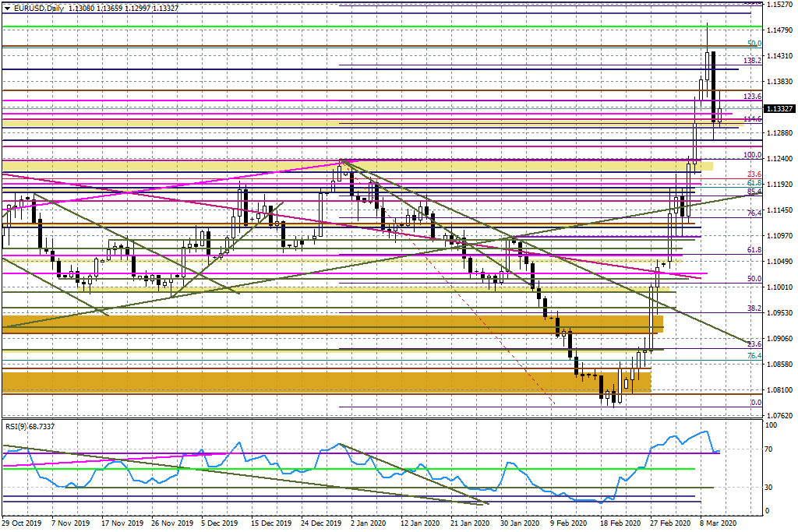Click the 1.11450 price axis label

(779, 210)
